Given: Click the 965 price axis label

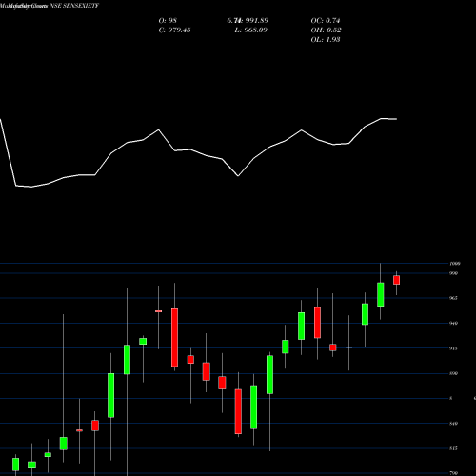Looking at the screenshot, I should (x=454, y=298).
